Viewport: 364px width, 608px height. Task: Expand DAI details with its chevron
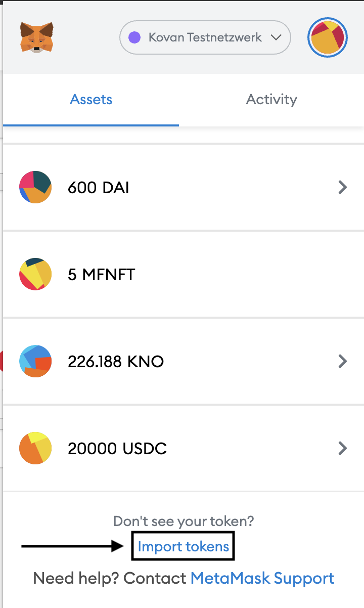tap(343, 188)
